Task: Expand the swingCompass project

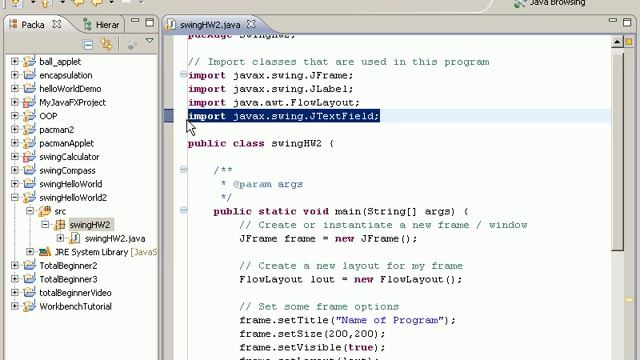Action: coord(15,170)
